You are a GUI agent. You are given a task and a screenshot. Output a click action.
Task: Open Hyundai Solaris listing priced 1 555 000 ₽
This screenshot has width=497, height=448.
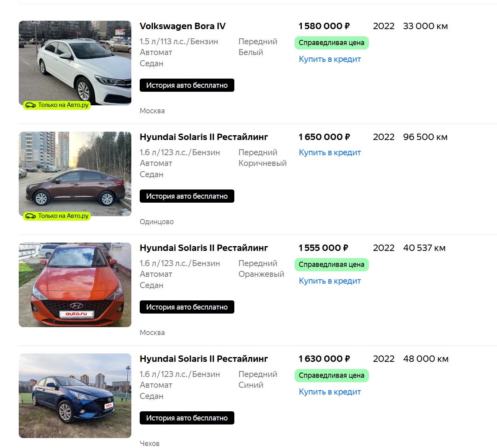pos(204,248)
